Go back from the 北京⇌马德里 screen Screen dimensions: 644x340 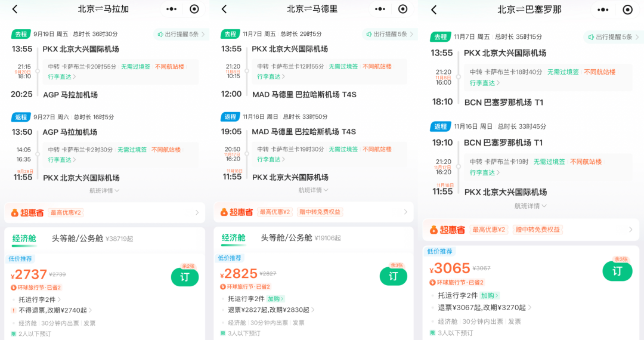[224, 9]
